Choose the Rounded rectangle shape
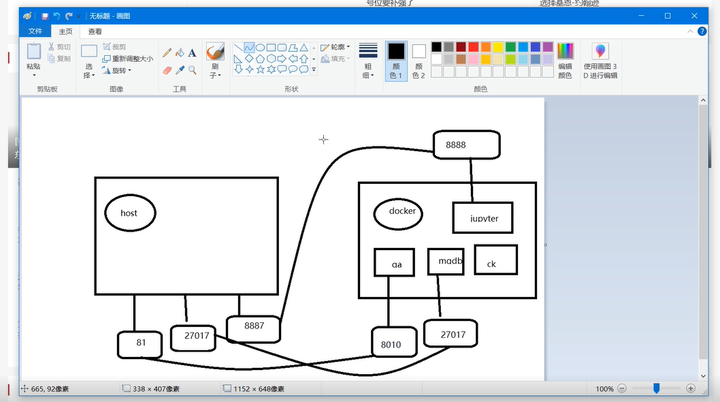Image resolution: width=720 pixels, height=402 pixels. [x=282, y=48]
